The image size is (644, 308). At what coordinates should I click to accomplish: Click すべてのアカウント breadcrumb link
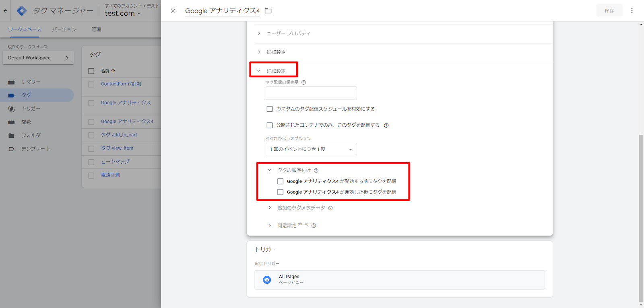click(123, 6)
